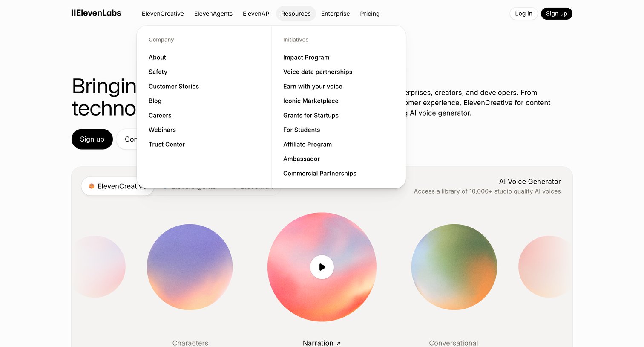Open Impact Program initiative
The width and height of the screenshot is (644, 347).
pyautogui.click(x=306, y=57)
